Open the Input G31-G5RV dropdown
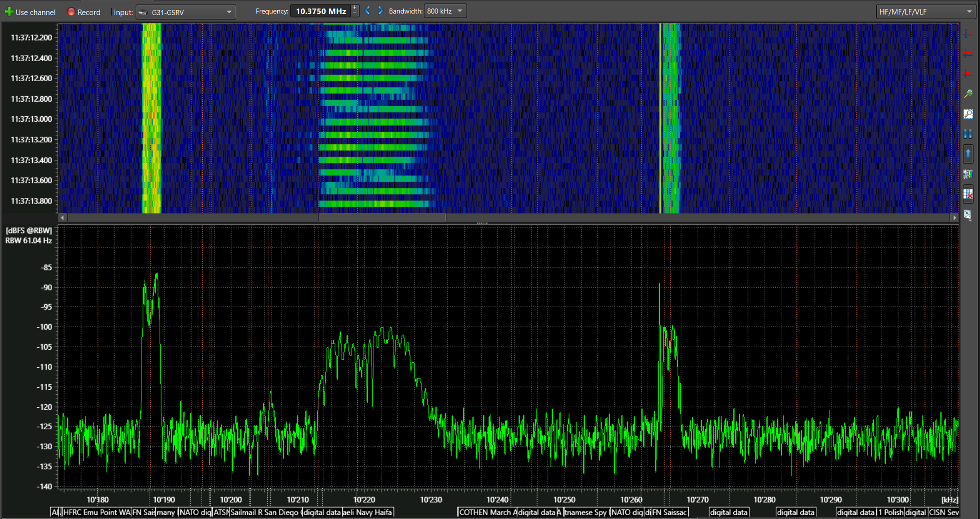This screenshot has width=980, height=519. (186, 12)
